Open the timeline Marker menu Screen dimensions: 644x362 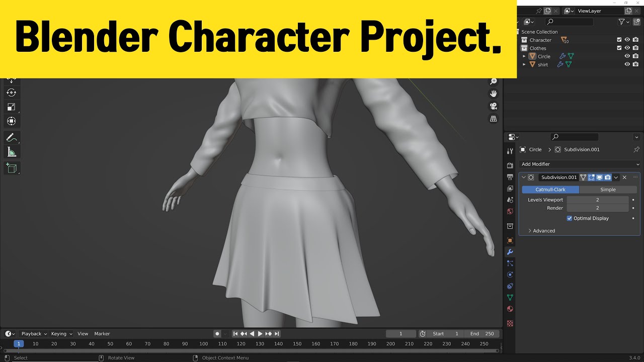point(102,334)
